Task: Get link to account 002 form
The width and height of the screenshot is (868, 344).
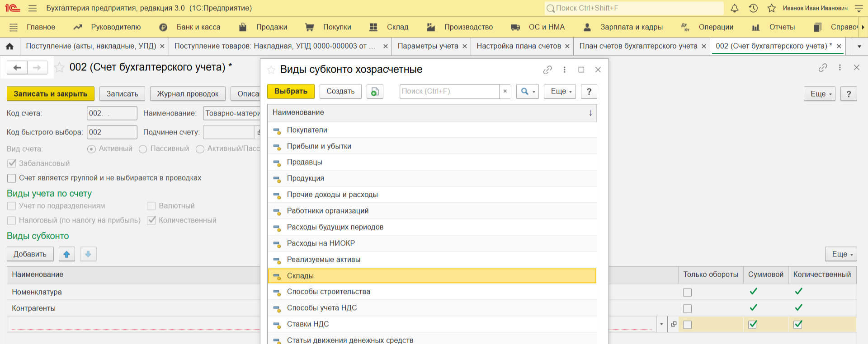Action: pos(823,67)
